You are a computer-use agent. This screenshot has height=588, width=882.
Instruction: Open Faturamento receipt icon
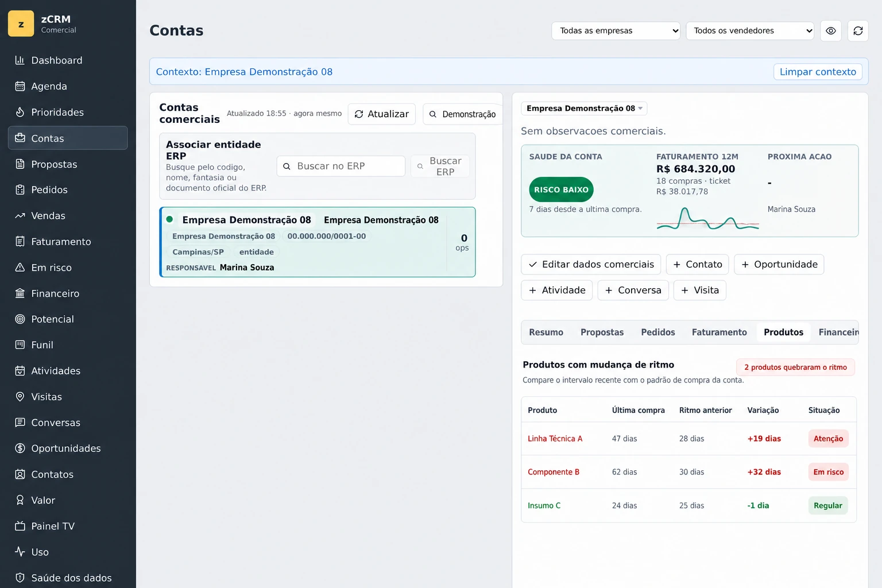pyautogui.click(x=20, y=242)
